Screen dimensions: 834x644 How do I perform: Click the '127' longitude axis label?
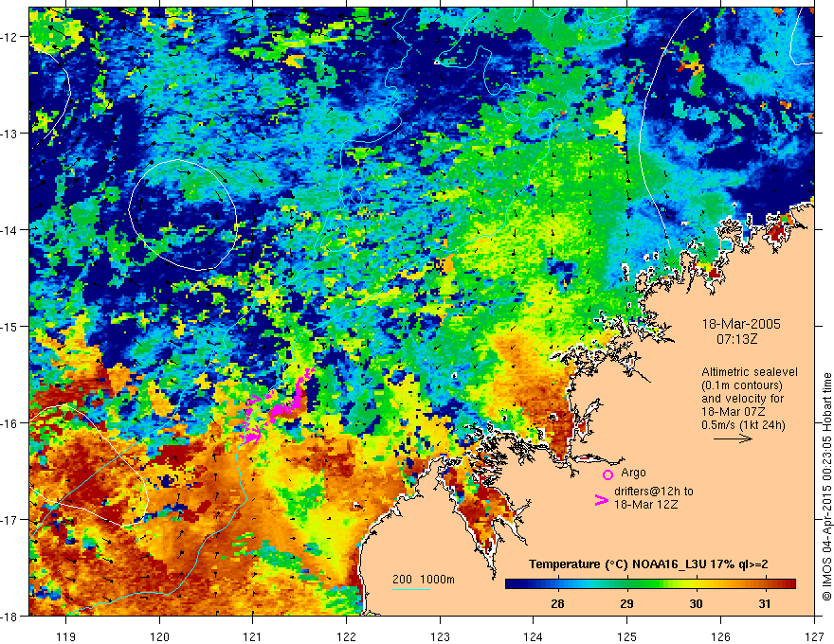814,636
